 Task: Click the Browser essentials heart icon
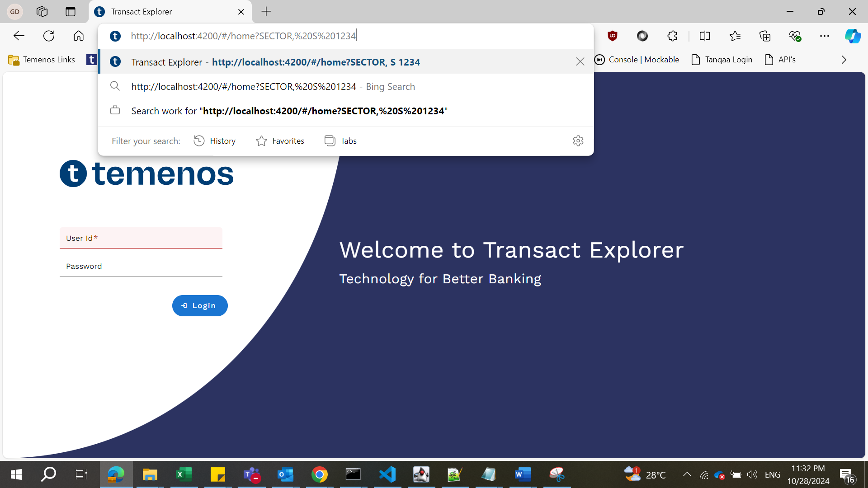[795, 36]
